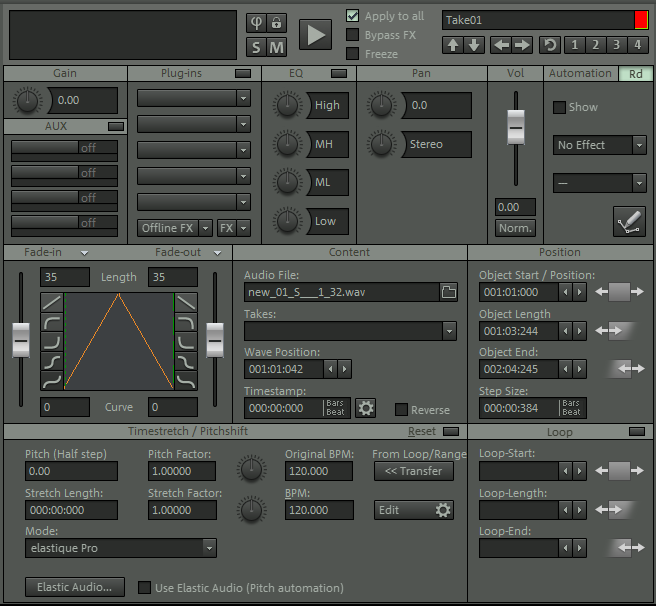The height and width of the screenshot is (606, 656).
Task: Select snapshot slot 4
Action: tap(638, 45)
